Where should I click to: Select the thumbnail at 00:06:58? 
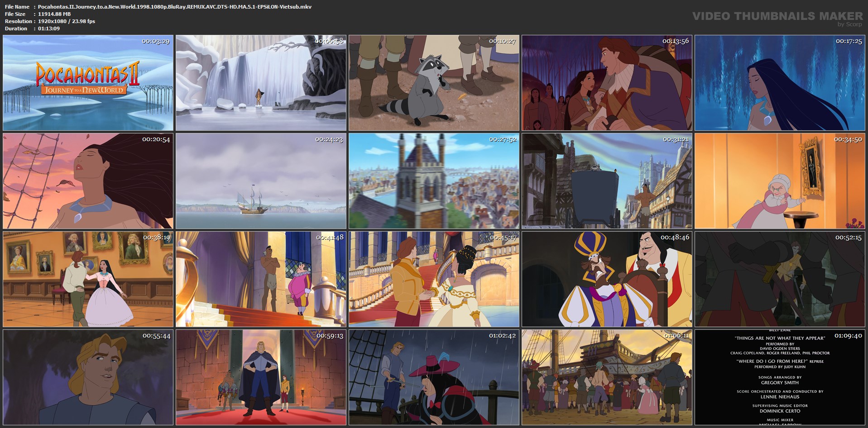pos(261,83)
